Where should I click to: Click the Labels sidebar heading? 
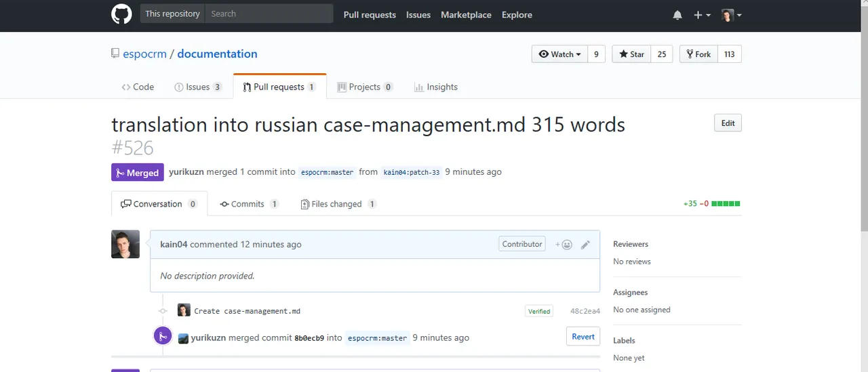click(x=624, y=340)
